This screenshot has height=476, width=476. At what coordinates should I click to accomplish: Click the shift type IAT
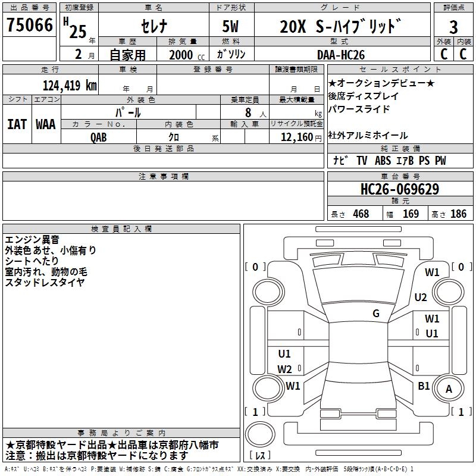tap(17, 124)
